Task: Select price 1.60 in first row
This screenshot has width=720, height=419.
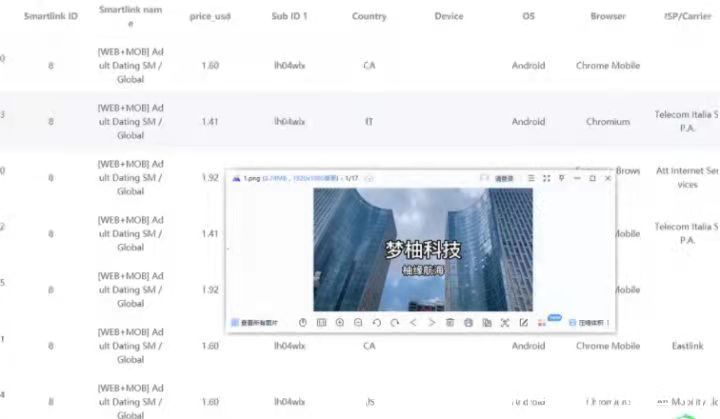Action: click(210, 65)
